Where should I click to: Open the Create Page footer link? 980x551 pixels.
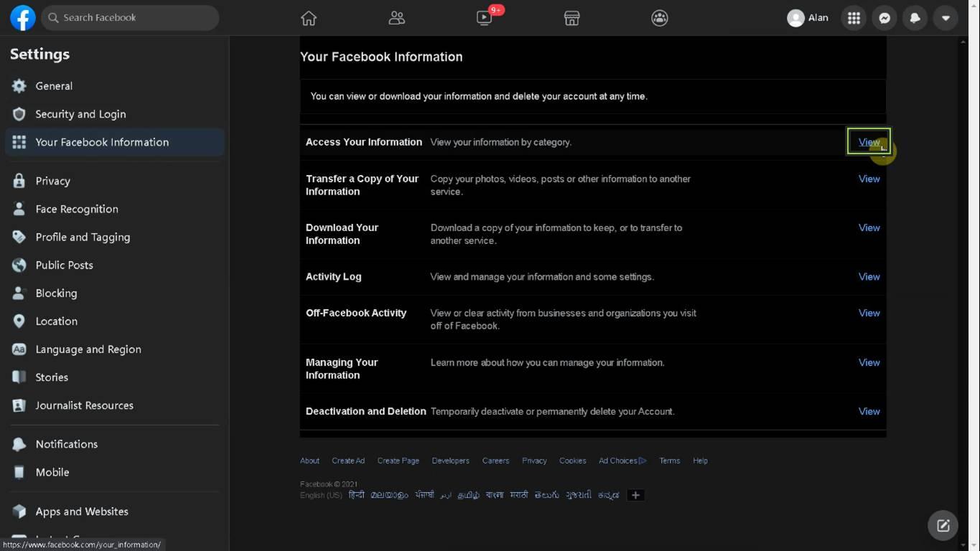(398, 461)
